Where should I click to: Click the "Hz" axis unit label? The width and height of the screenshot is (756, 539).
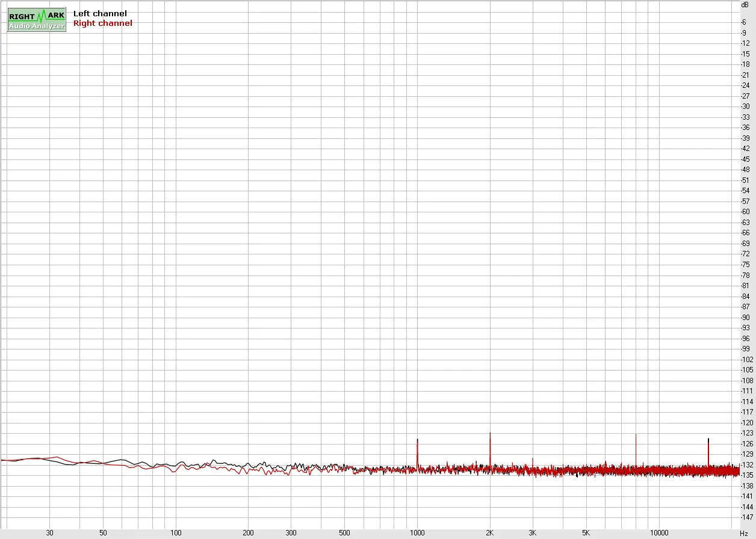pos(743,534)
